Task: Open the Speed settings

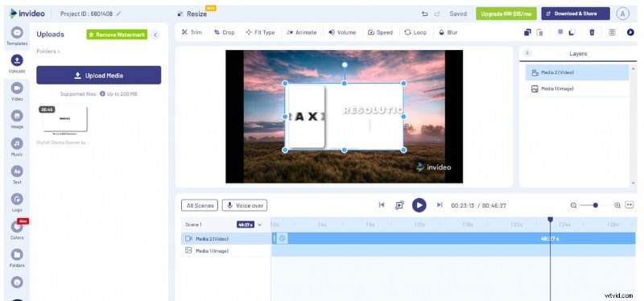Action: (380, 32)
